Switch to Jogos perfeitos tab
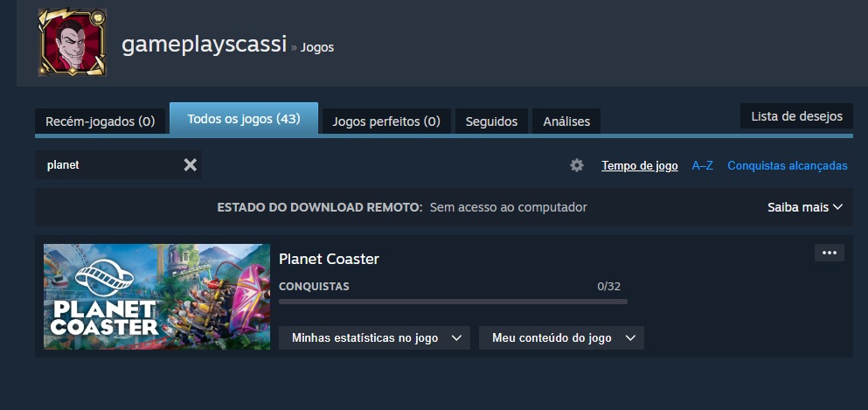The height and width of the screenshot is (410, 868). [386, 122]
